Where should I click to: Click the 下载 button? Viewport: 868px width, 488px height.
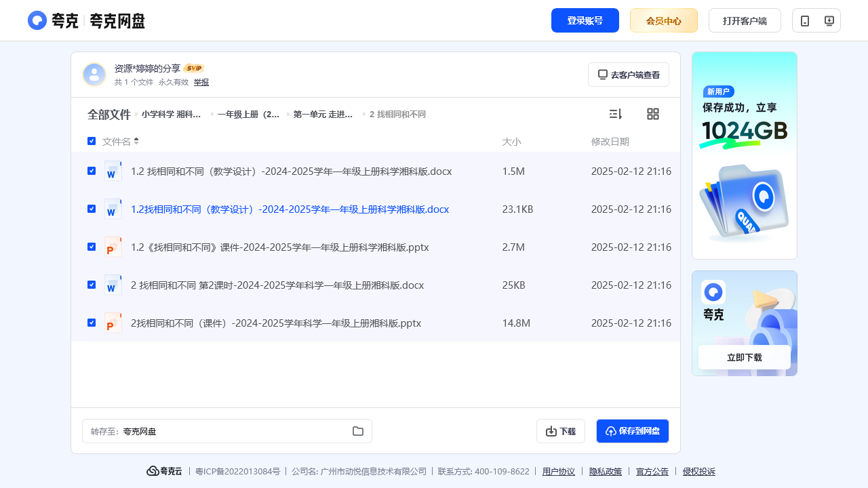[561, 431]
